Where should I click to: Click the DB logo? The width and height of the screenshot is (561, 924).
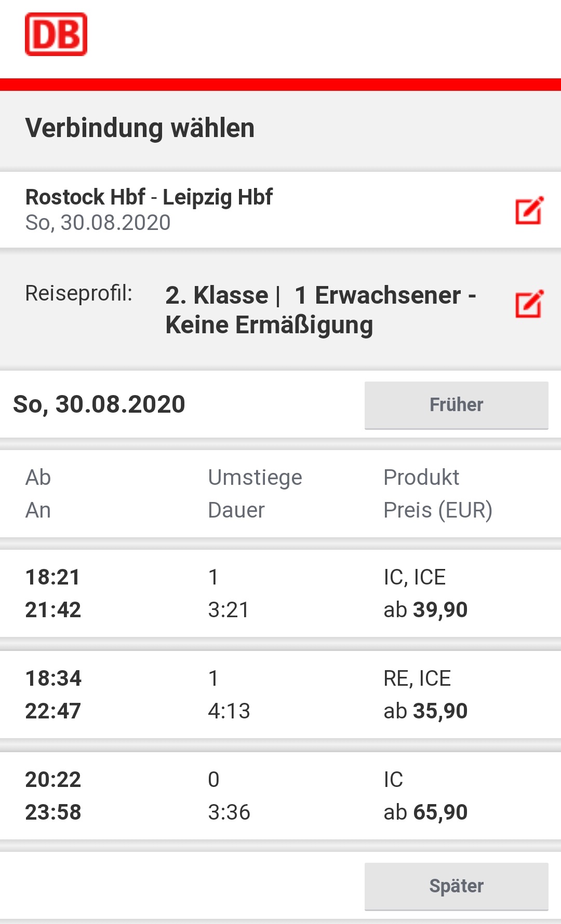point(56,34)
